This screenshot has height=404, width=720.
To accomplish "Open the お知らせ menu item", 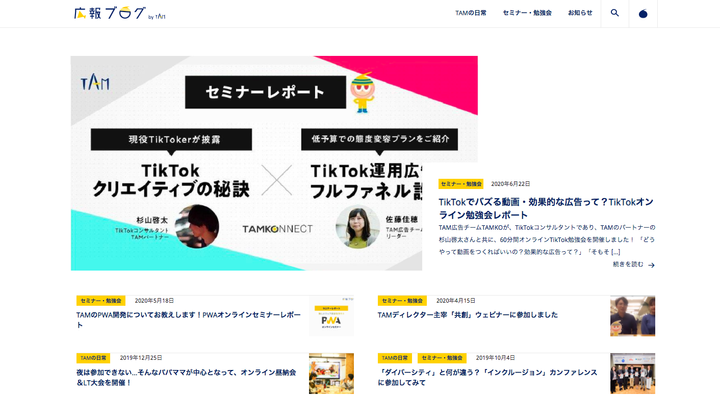I will (x=580, y=13).
